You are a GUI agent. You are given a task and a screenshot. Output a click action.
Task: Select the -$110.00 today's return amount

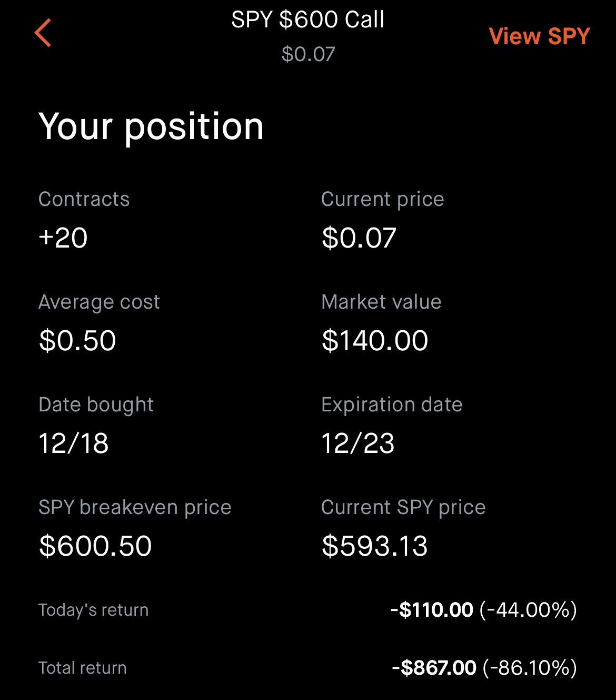432,610
